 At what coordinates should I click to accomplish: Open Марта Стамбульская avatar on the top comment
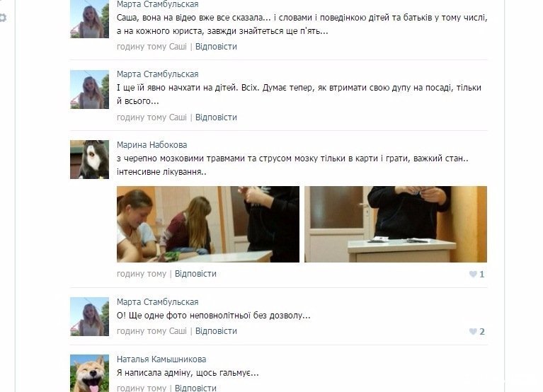pos(89,19)
